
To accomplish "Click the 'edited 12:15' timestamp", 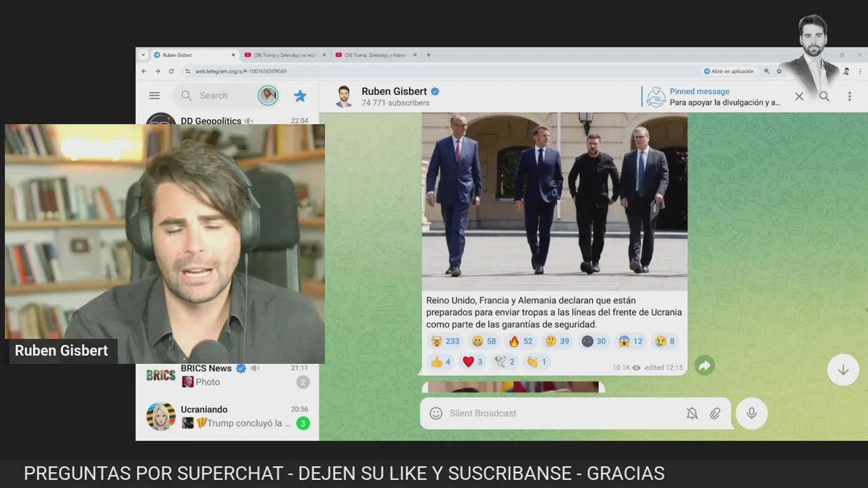I will [x=664, y=367].
